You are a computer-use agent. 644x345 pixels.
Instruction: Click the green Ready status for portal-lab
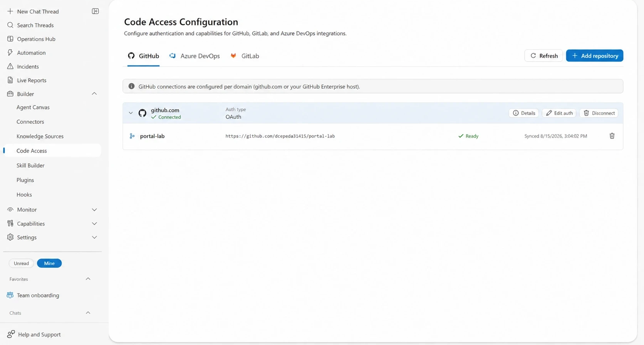[468, 136]
